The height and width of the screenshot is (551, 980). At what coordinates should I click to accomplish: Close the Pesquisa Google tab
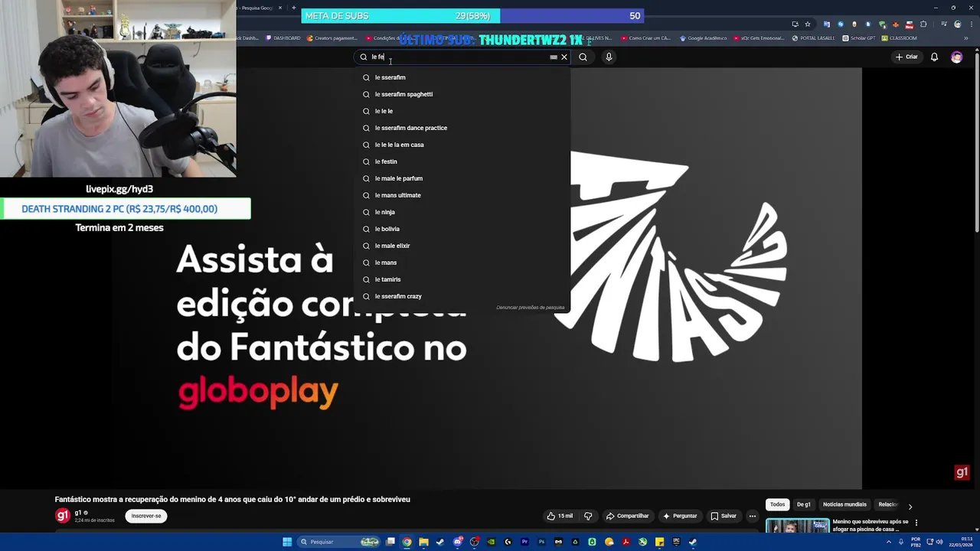click(280, 8)
